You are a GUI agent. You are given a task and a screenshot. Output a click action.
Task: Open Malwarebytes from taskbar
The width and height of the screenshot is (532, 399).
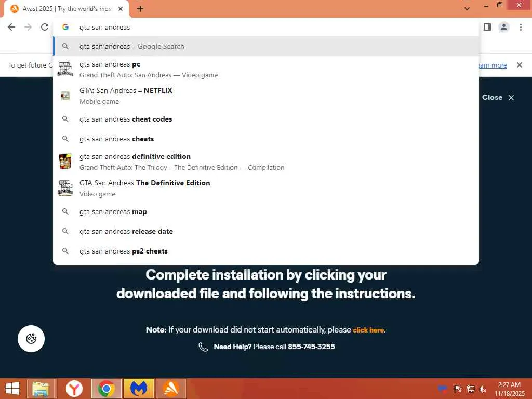[138, 389]
